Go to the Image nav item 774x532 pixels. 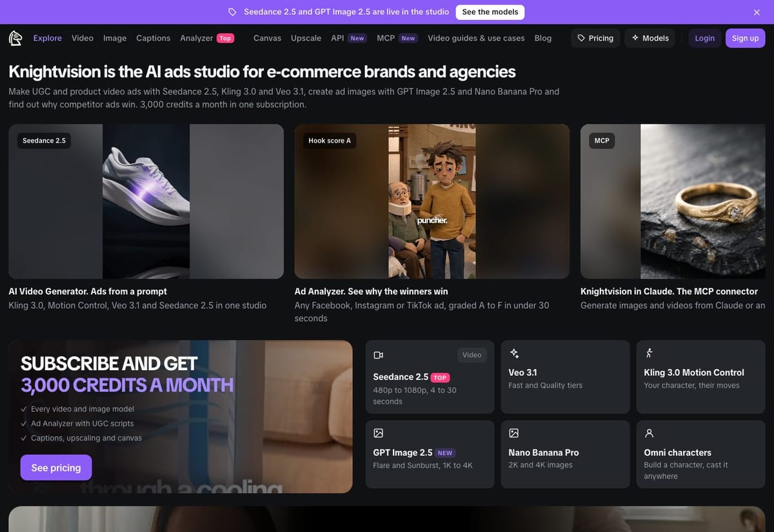click(x=115, y=38)
